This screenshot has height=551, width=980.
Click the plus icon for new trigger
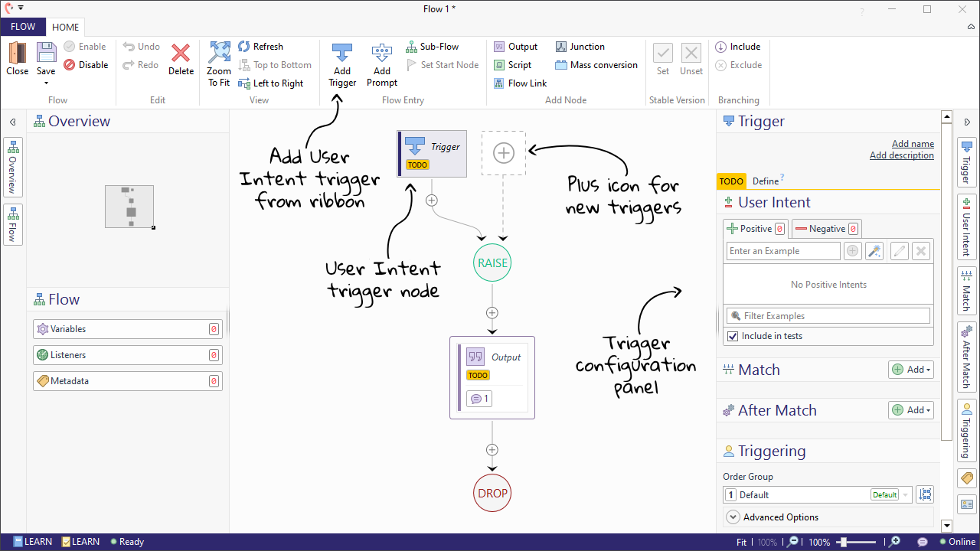click(503, 153)
